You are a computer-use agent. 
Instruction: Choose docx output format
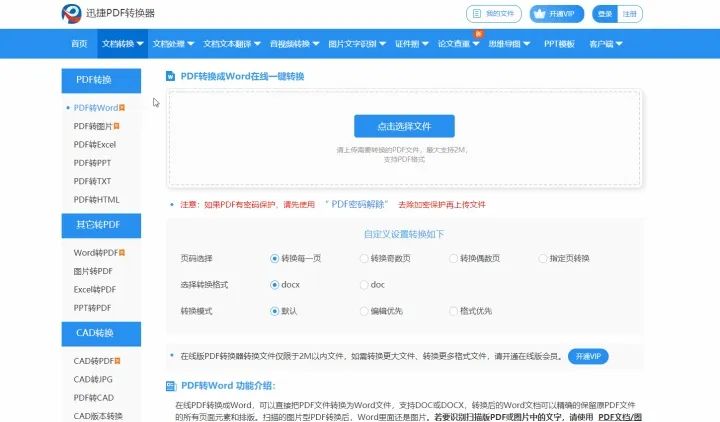click(275, 285)
